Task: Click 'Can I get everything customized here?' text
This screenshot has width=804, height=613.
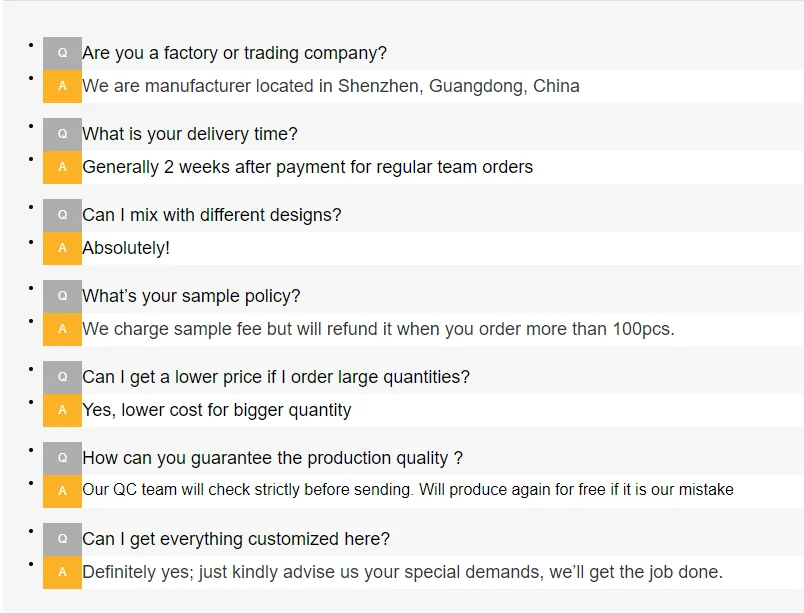Action: [x=236, y=539]
